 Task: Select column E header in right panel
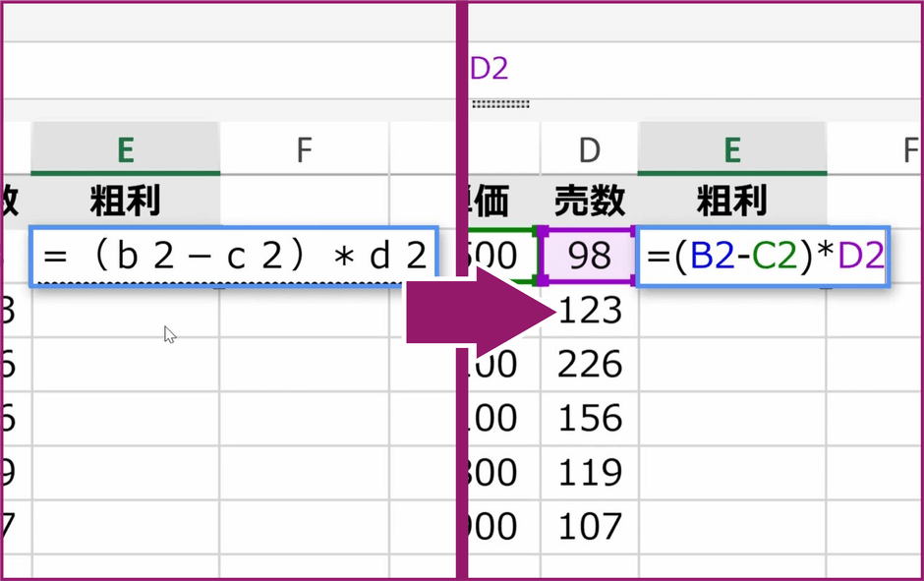(x=732, y=148)
